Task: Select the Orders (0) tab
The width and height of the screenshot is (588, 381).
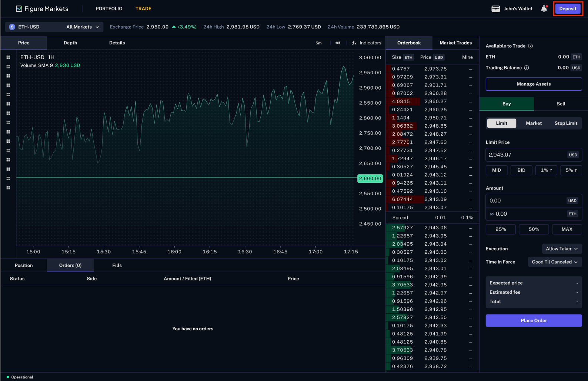Action: [x=70, y=266]
